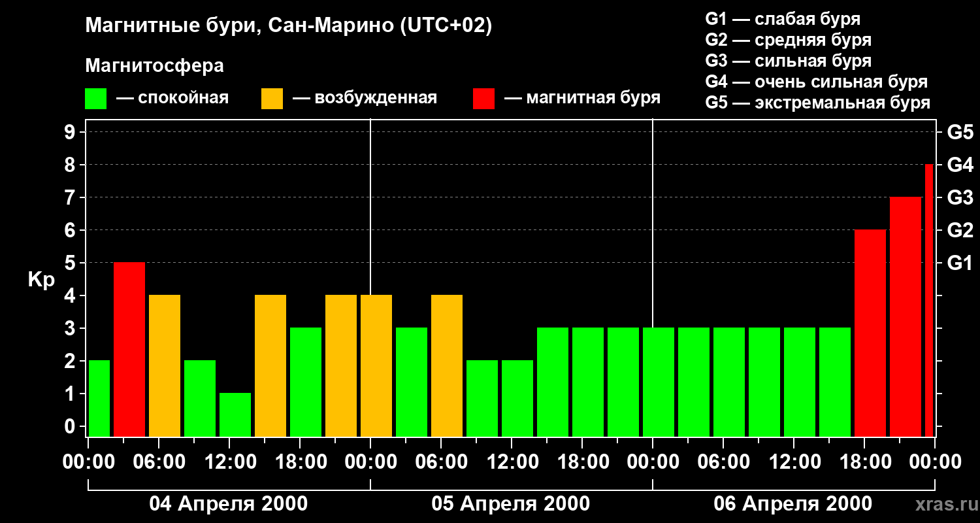The width and height of the screenshot is (980, 523).
Task: Select the red Kp 5 bar on 04 Апреля
Action: tap(129, 350)
